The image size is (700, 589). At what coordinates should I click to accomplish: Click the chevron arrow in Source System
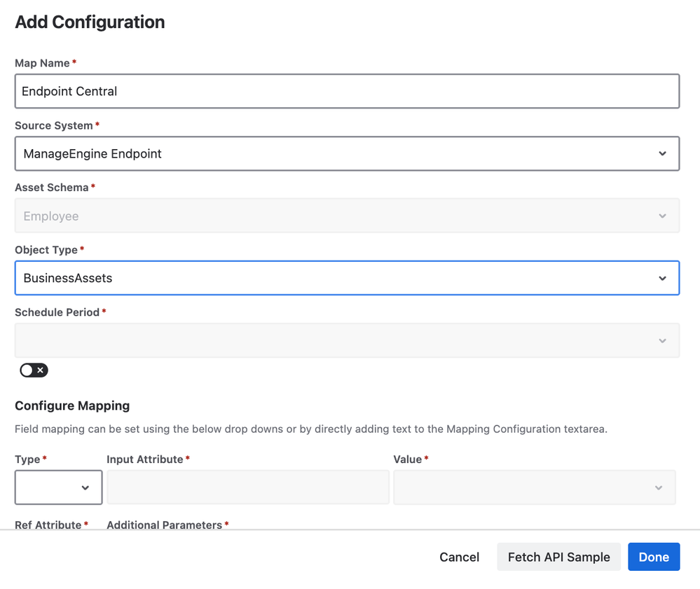(662, 154)
